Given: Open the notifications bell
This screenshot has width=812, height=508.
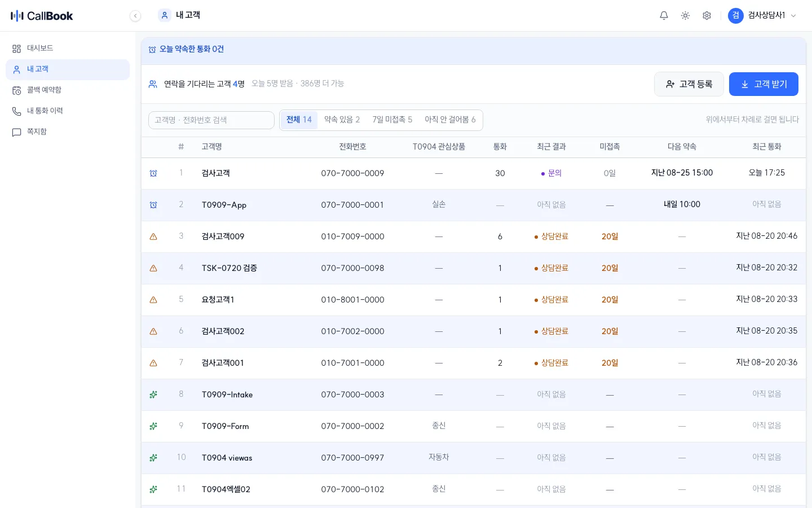Looking at the screenshot, I should (664, 16).
